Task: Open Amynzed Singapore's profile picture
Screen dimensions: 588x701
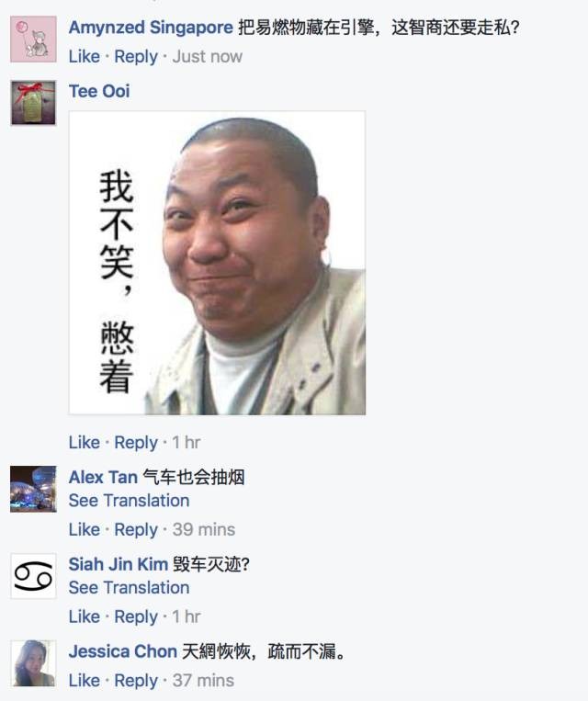Action: (34, 39)
